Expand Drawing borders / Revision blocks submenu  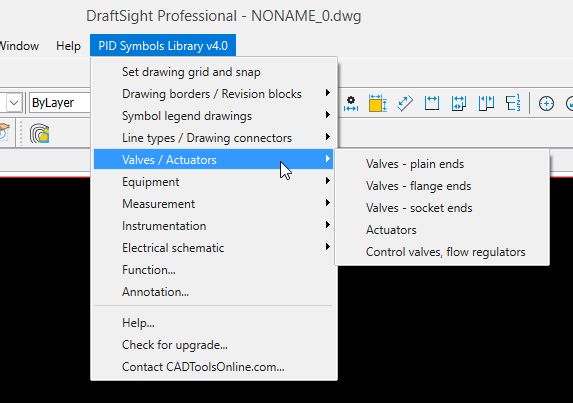pos(213,94)
